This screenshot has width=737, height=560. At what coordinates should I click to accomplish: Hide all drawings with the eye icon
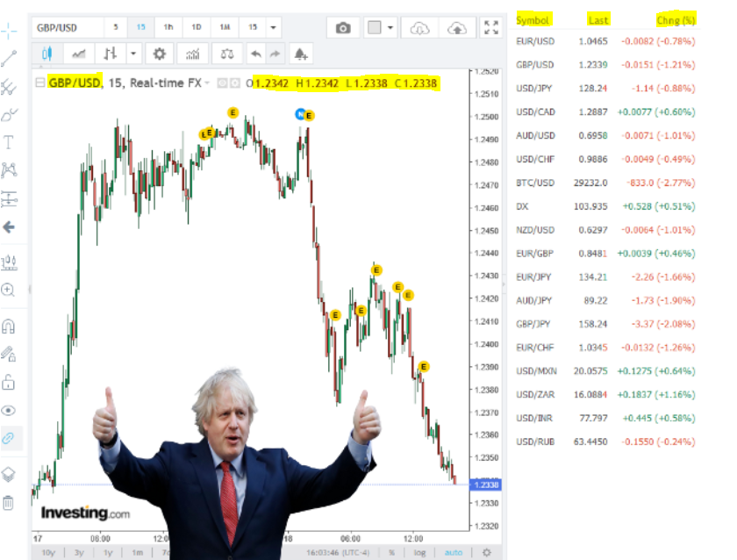coord(9,411)
